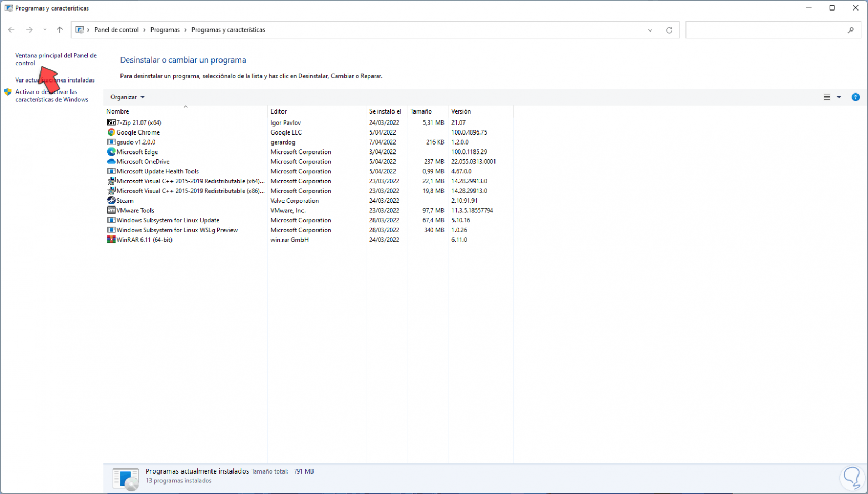The image size is (868, 494).
Task: Select Windows Subsystem for Linux WSLg Preview
Action: pos(177,230)
